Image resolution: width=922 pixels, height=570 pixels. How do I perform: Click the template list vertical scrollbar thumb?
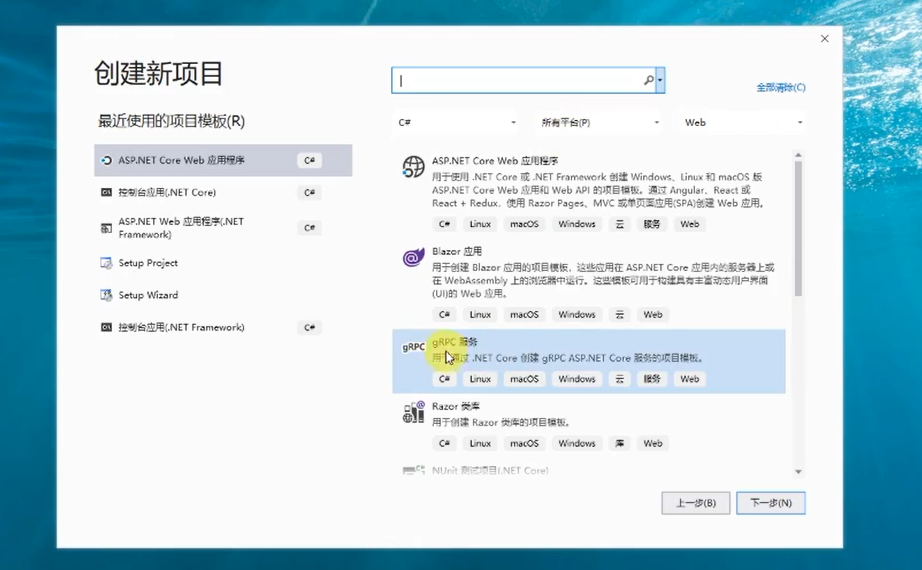click(798, 228)
